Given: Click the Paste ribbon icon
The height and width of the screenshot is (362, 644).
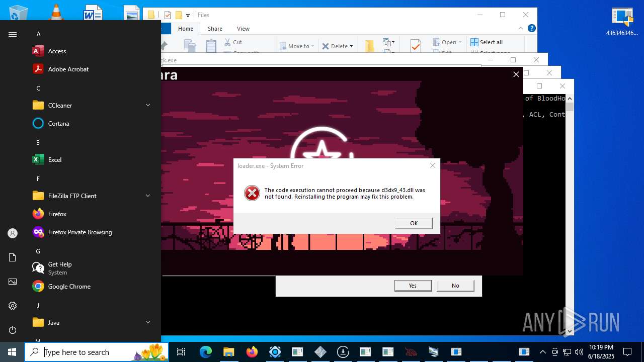Looking at the screenshot, I should (x=211, y=46).
